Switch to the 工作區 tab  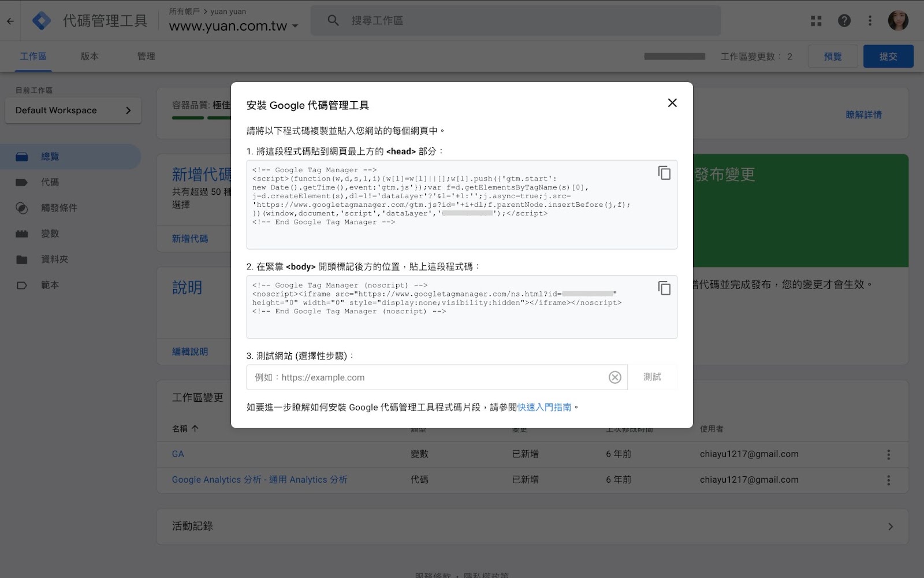pos(33,57)
